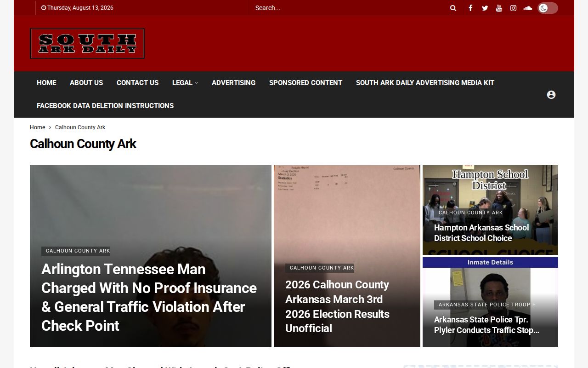The width and height of the screenshot is (588, 368).
Task: Open the SoundCloud social icon
Action: 528,8
